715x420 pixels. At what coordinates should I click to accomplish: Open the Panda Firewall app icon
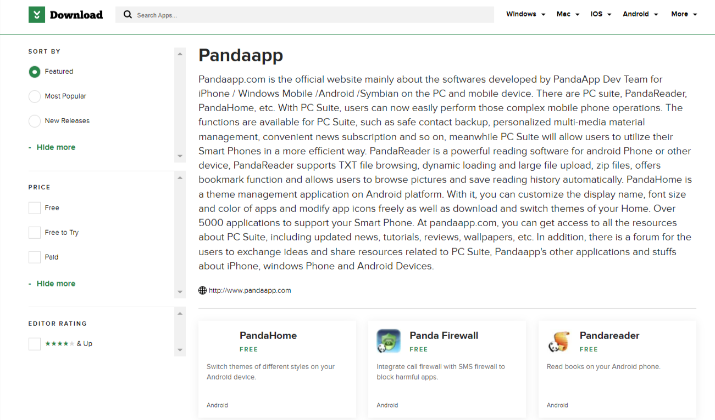point(389,341)
